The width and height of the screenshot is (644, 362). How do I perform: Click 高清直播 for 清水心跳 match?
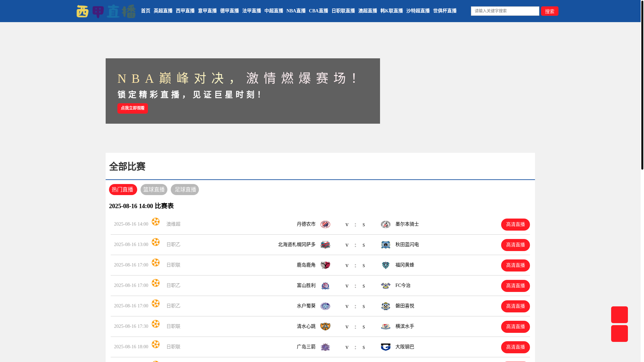coord(516,327)
